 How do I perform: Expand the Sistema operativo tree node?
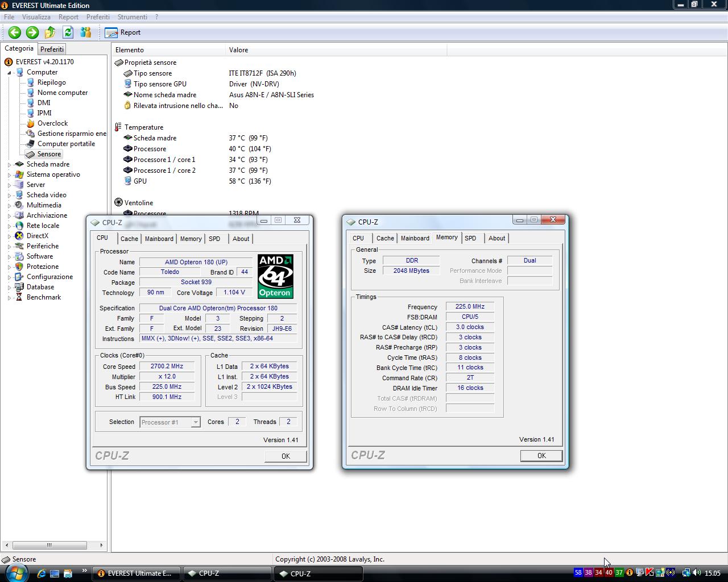pyautogui.click(x=10, y=175)
